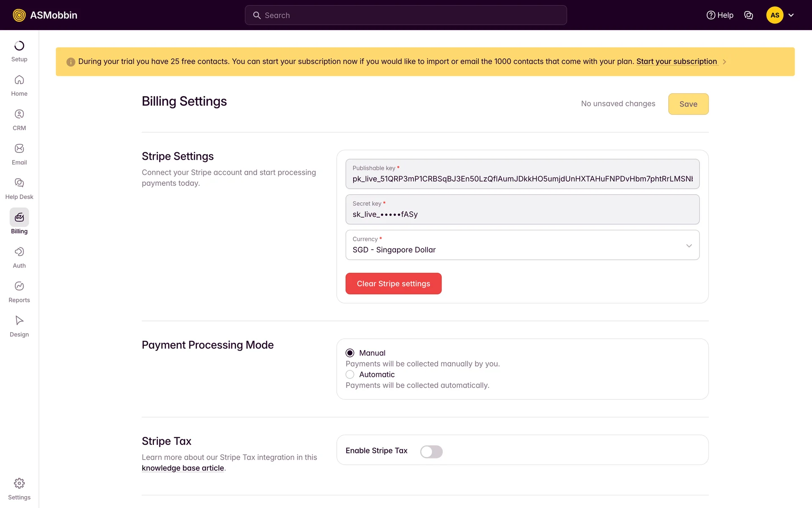Open the Auth section icon
The image size is (812, 508).
19,252
